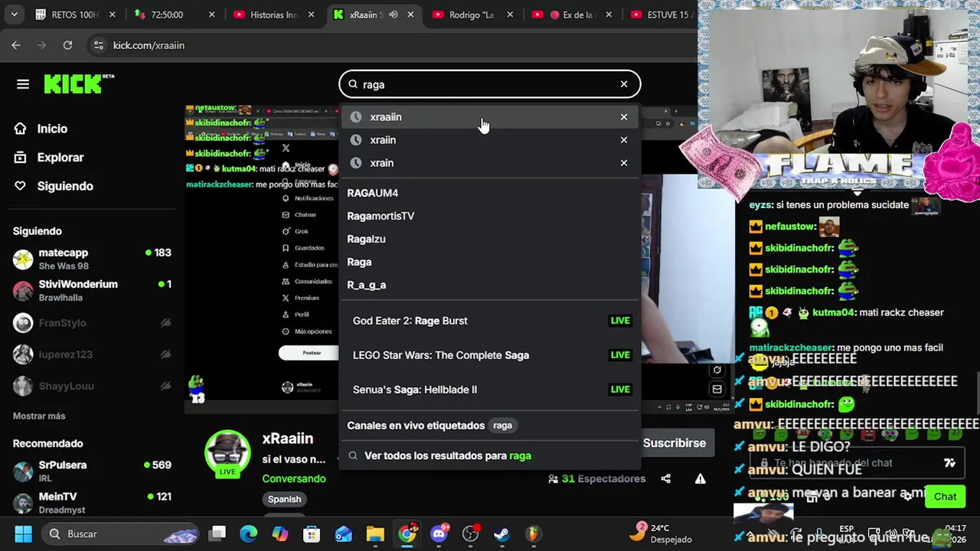Open the Kick hamburger menu
This screenshot has width=980, height=551.
(23, 84)
